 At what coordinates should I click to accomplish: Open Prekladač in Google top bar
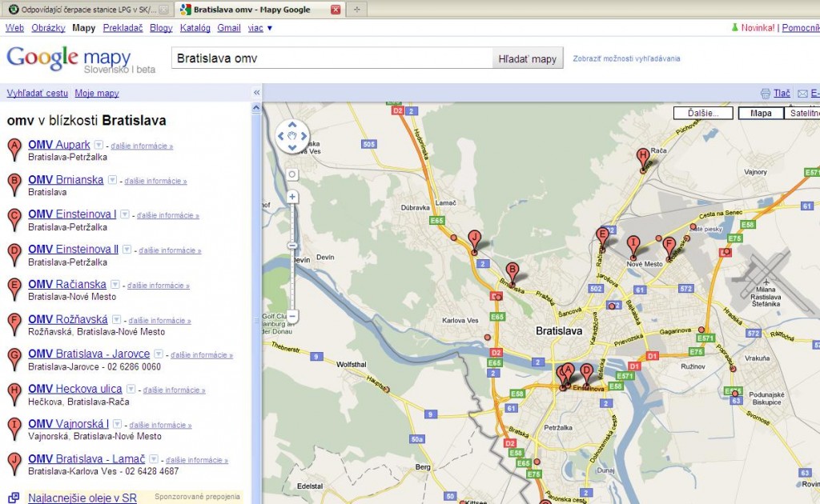pos(123,28)
